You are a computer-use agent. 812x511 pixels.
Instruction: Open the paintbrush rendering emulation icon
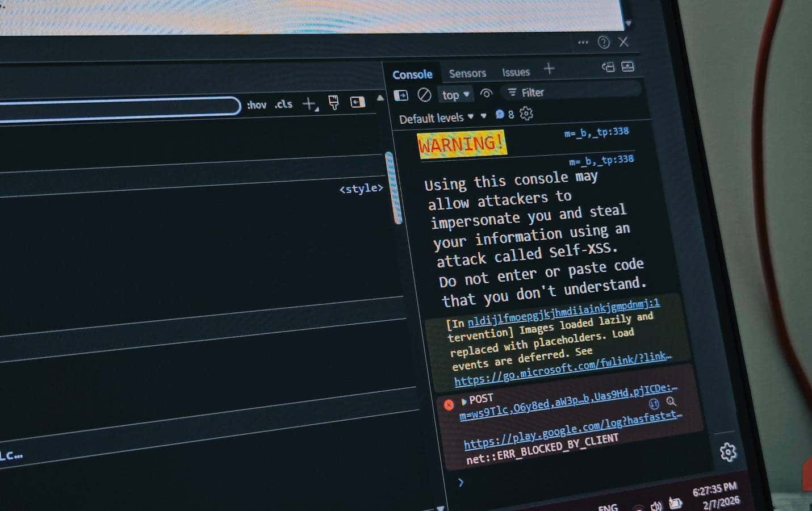334,103
